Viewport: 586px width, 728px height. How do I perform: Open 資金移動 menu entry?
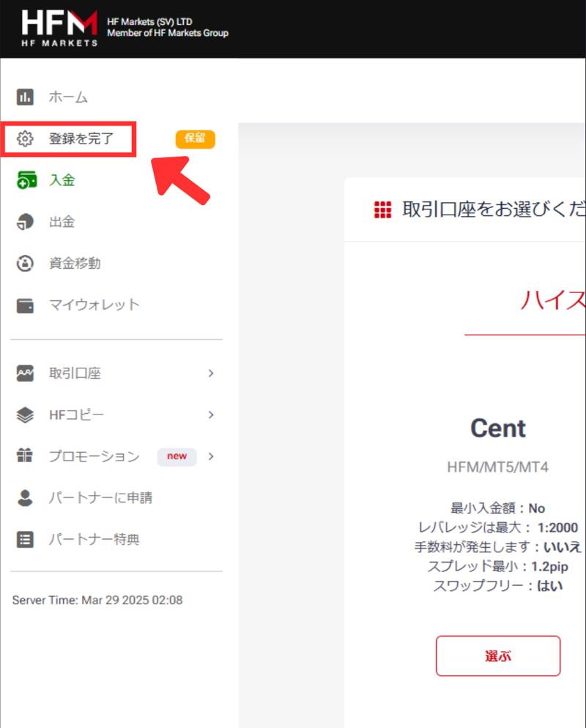(x=75, y=263)
